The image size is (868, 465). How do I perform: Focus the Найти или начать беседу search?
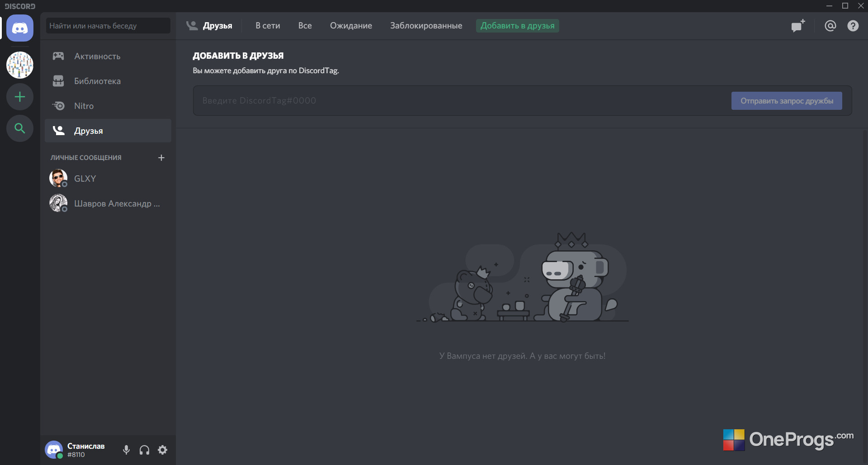coord(108,26)
